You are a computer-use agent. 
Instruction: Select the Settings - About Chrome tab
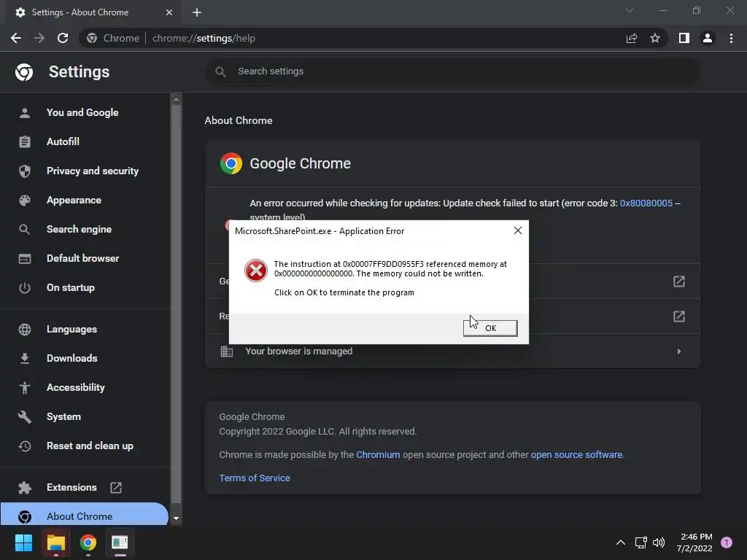coord(93,12)
